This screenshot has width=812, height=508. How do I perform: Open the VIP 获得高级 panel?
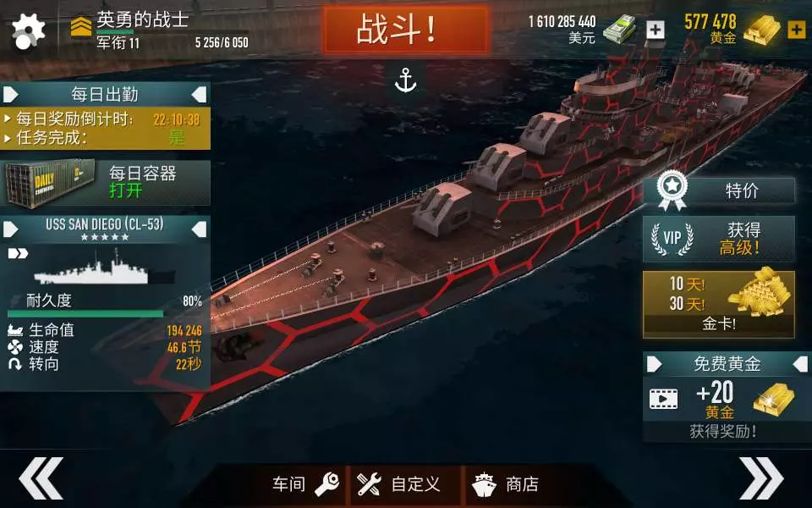pos(719,239)
